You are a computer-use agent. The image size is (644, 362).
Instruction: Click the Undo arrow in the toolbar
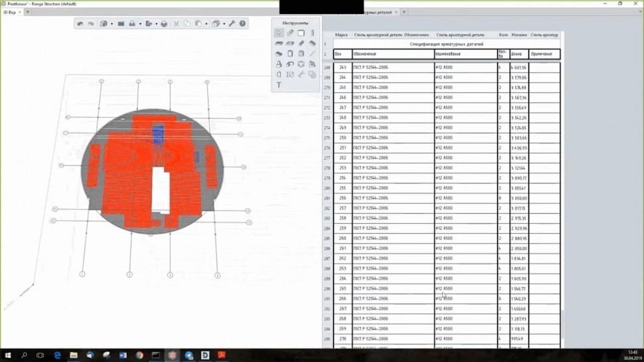pos(80,24)
